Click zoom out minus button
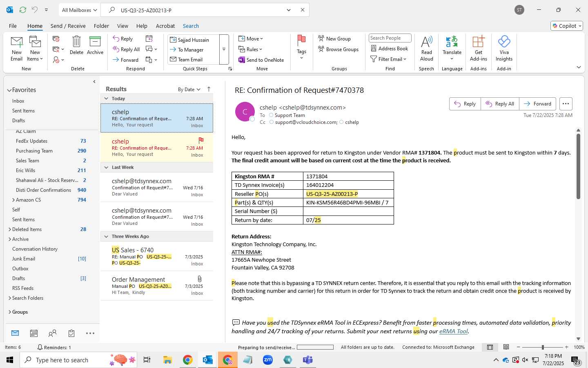This screenshot has width=588, height=368. click(x=519, y=347)
